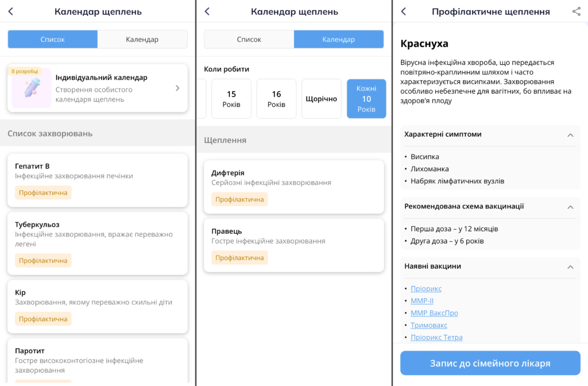Open the Гепатит B disease card
Screen dimensions: 588x386
pyautogui.click(x=98, y=180)
